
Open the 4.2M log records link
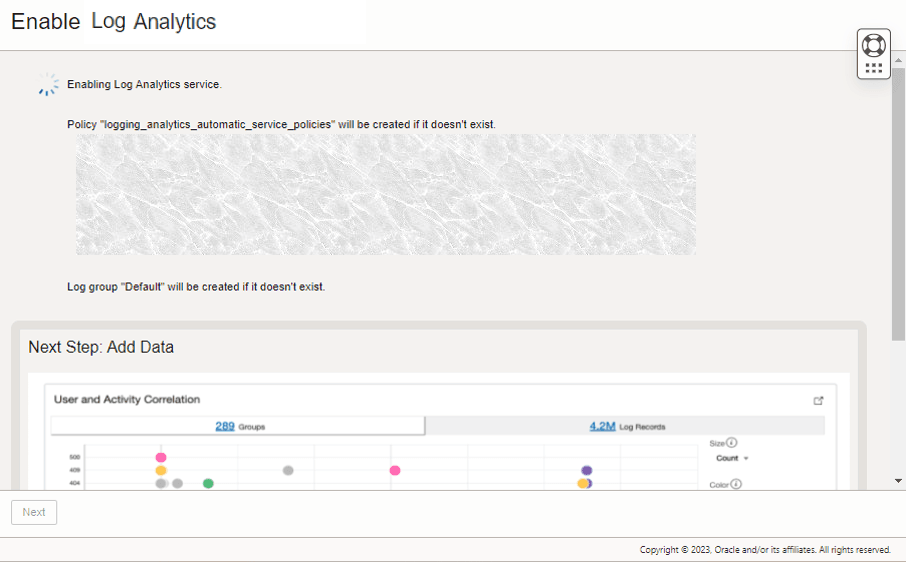point(602,426)
